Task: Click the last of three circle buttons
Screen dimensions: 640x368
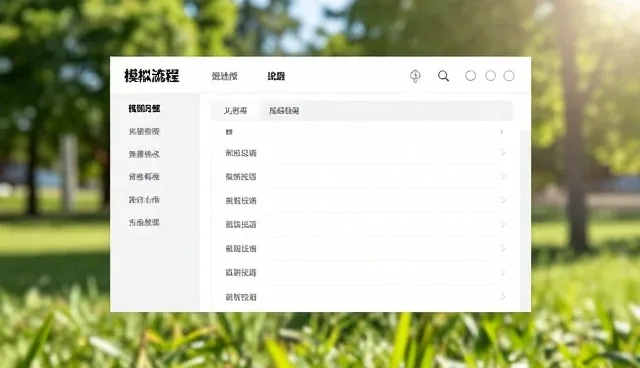Action: [509, 76]
